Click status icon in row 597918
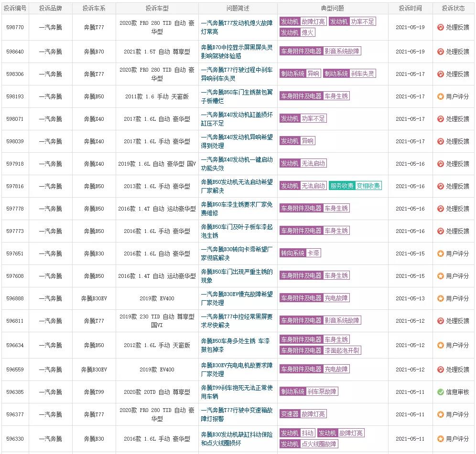The image size is (476, 454). [x=440, y=164]
